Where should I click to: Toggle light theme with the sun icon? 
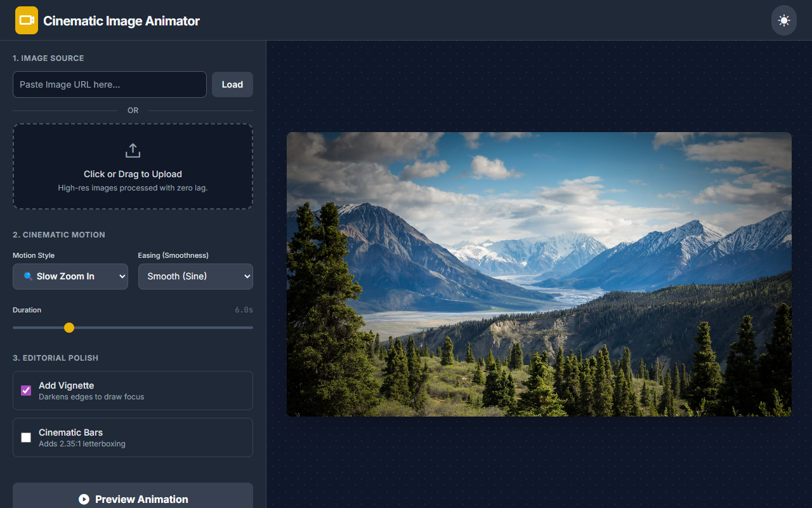[x=783, y=20]
